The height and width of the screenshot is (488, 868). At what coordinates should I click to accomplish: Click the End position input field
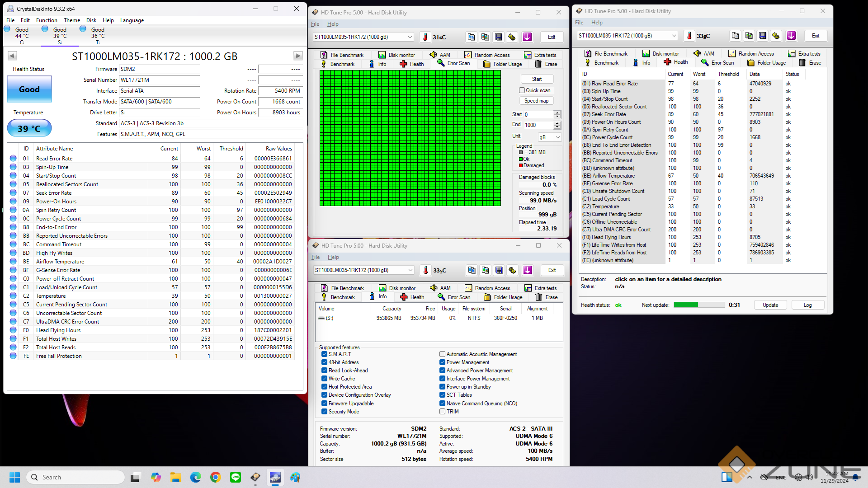[x=538, y=125]
